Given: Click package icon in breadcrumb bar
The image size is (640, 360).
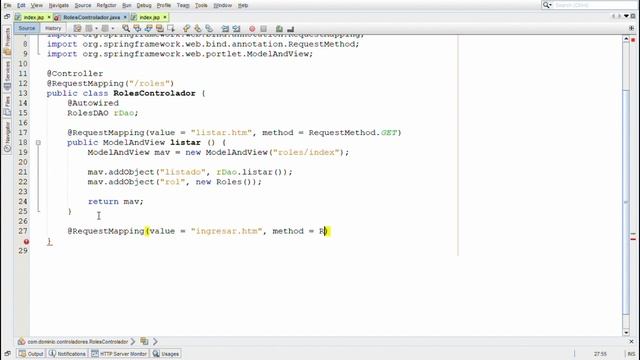Looking at the screenshot, I should point(21,341).
